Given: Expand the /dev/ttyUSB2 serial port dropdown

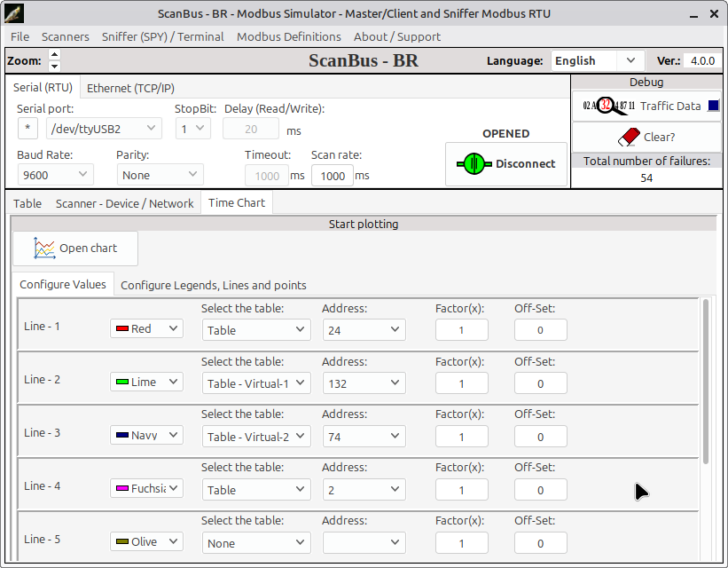Looking at the screenshot, I should click(x=104, y=129).
